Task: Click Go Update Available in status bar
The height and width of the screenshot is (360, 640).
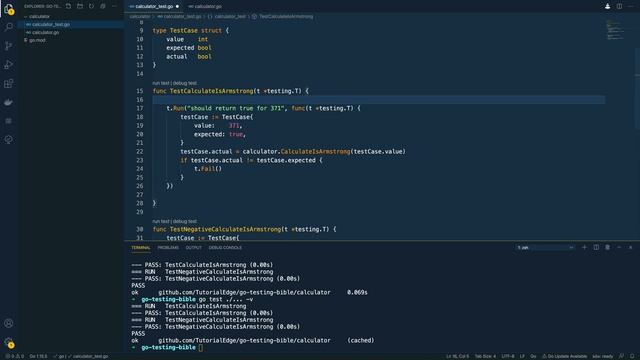Action: (564, 356)
